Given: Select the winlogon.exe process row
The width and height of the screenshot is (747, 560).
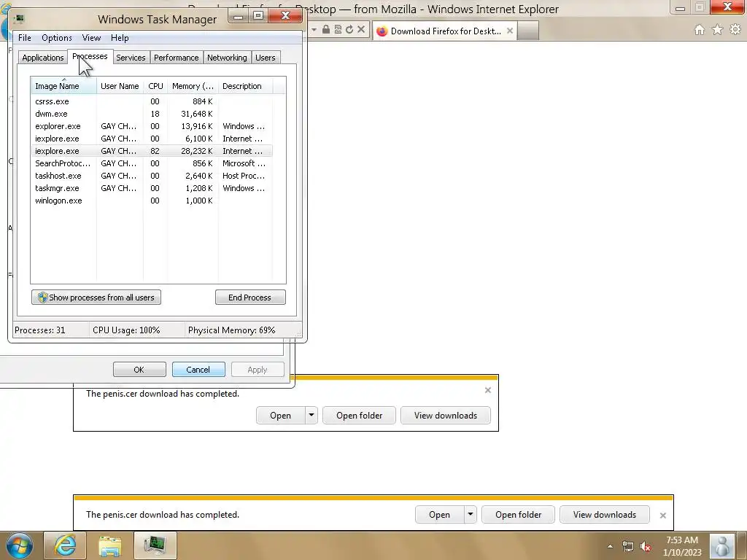Looking at the screenshot, I should click(152, 201).
